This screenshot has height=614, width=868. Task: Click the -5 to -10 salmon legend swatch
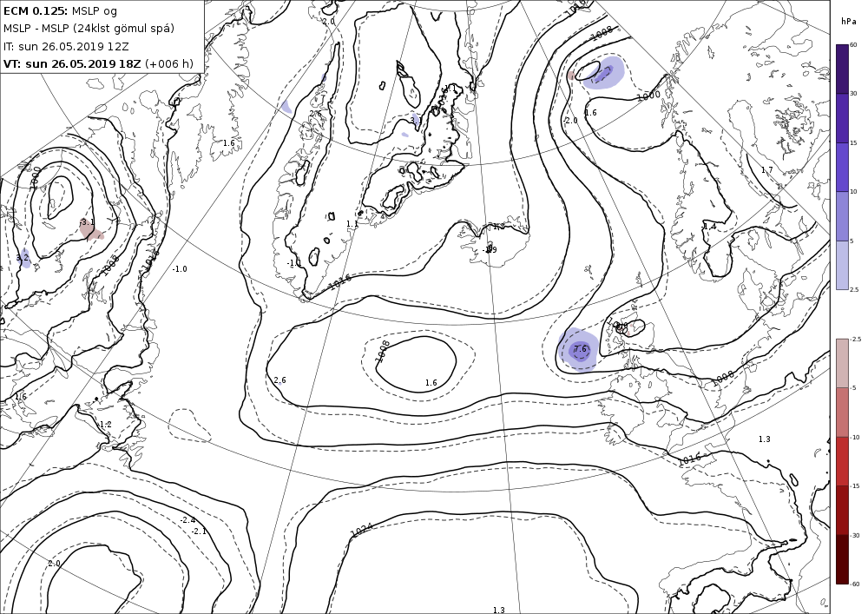pos(841,412)
